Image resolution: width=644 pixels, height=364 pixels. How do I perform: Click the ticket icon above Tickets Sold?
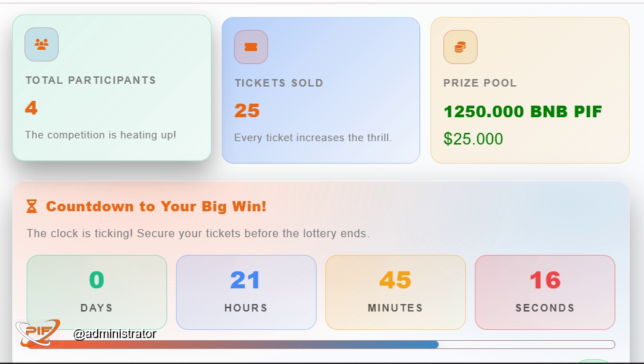pyautogui.click(x=251, y=47)
